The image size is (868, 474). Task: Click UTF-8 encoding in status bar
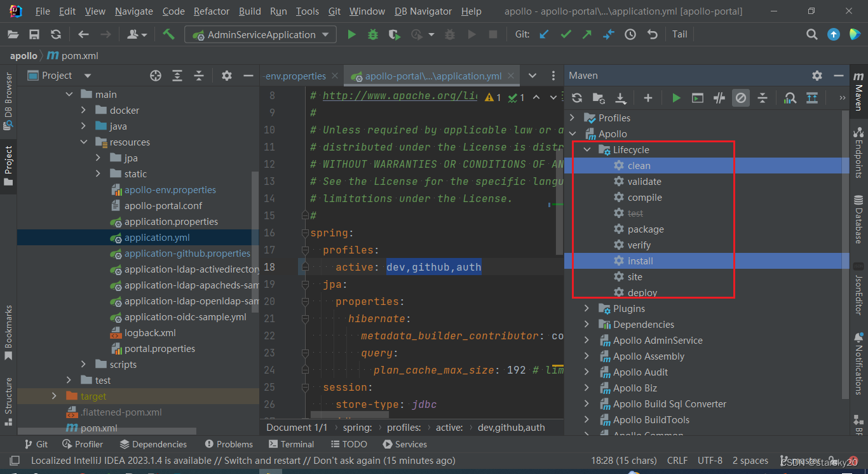(710, 460)
